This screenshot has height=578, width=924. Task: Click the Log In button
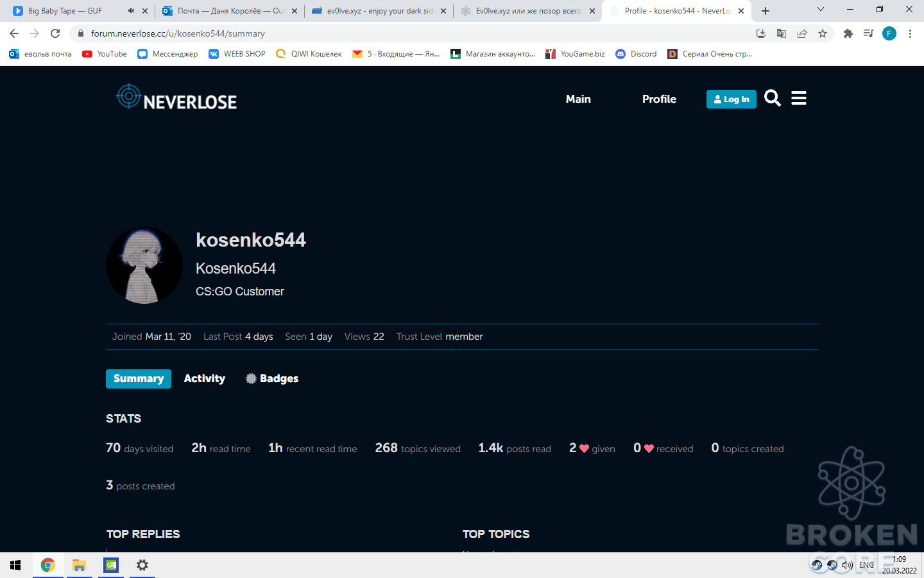click(x=732, y=99)
